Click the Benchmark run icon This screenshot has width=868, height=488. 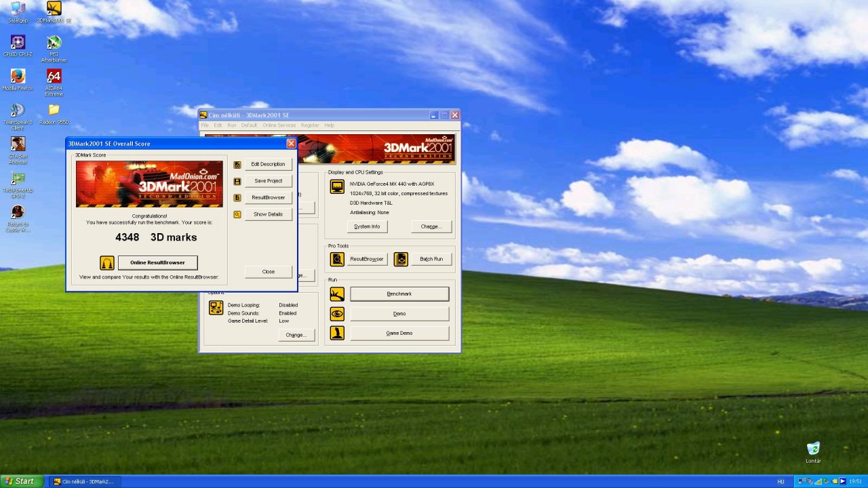point(337,294)
